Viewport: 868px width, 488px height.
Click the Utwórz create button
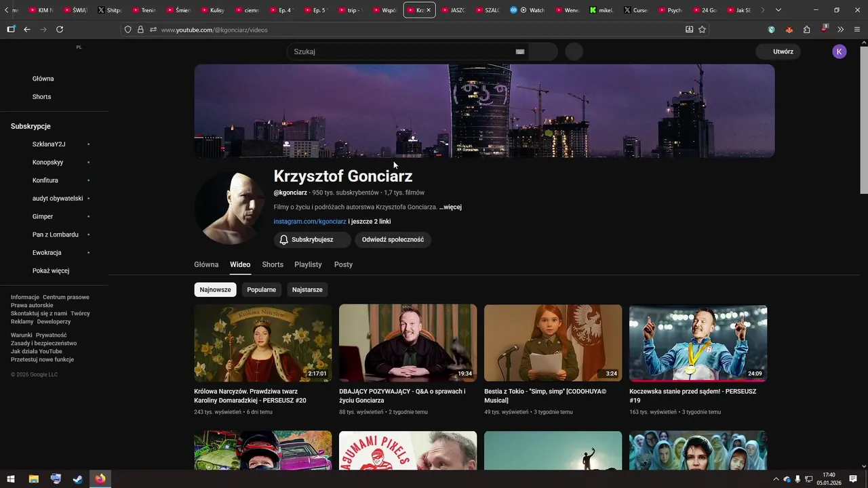(x=778, y=52)
